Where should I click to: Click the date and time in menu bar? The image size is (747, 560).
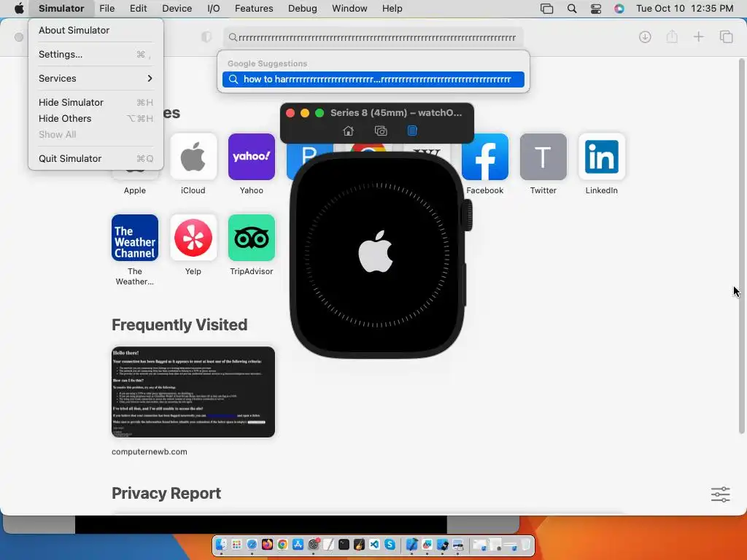point(684,9)
